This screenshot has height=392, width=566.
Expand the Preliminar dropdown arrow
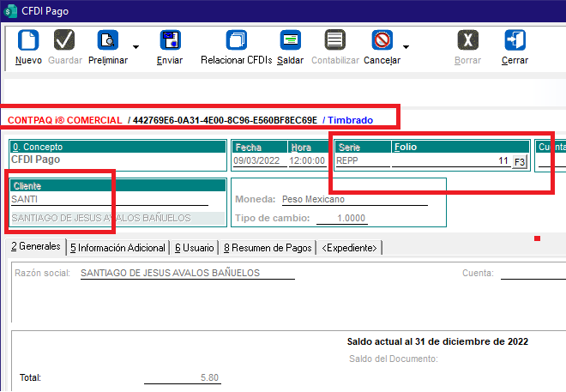135,46
